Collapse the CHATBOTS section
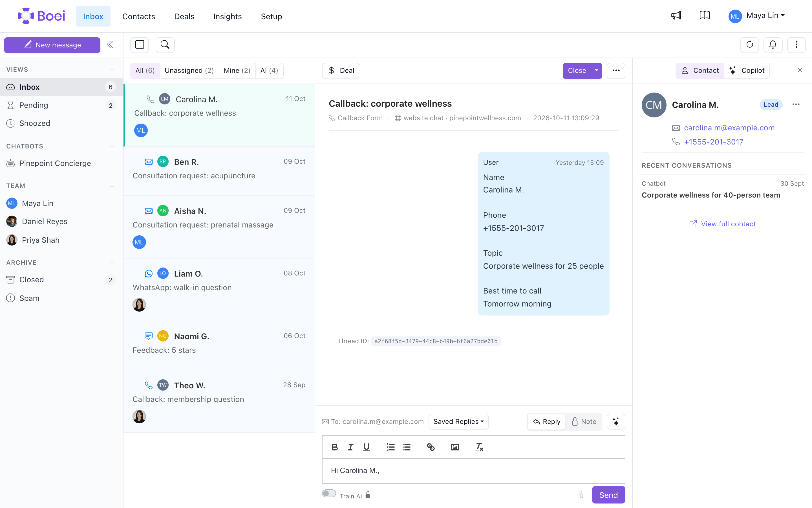Screen dimensions: 812x508 (x=112, y=146)
